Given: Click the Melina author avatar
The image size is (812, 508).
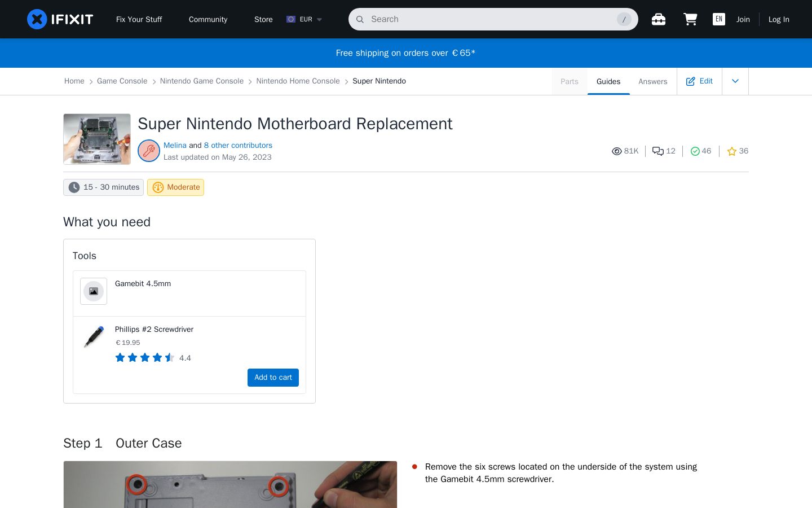Looking at the screenshot, I should pos(149,151).
